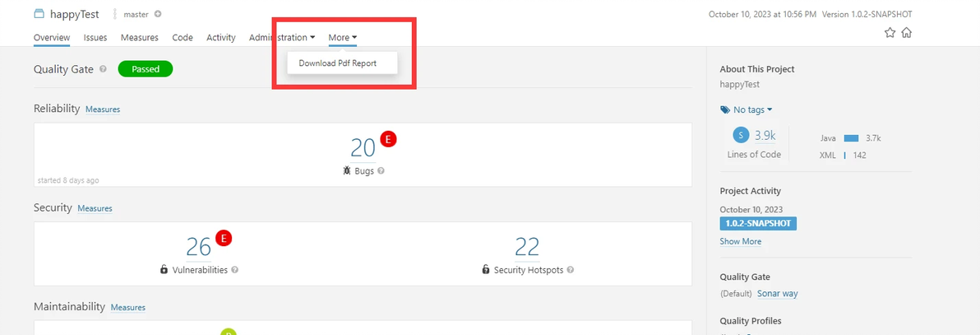Click the Java lines of code bar
Viewport: 980px width, 335px height.
point(851,138)
